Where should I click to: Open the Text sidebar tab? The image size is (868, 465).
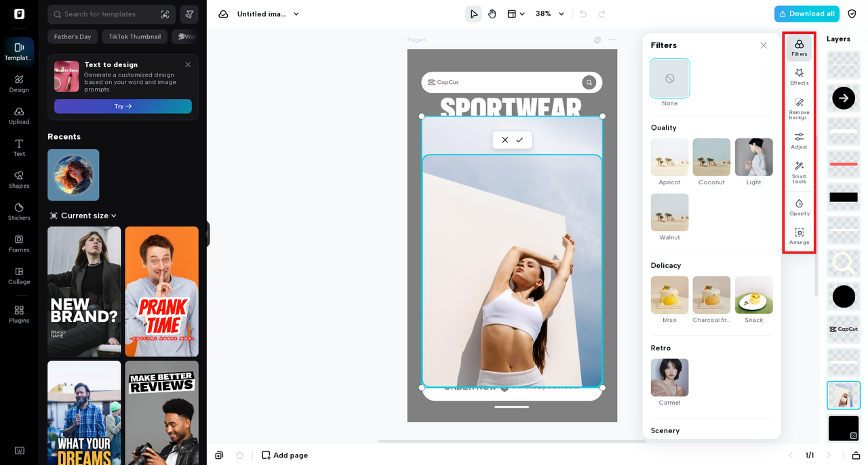[19, 147]
